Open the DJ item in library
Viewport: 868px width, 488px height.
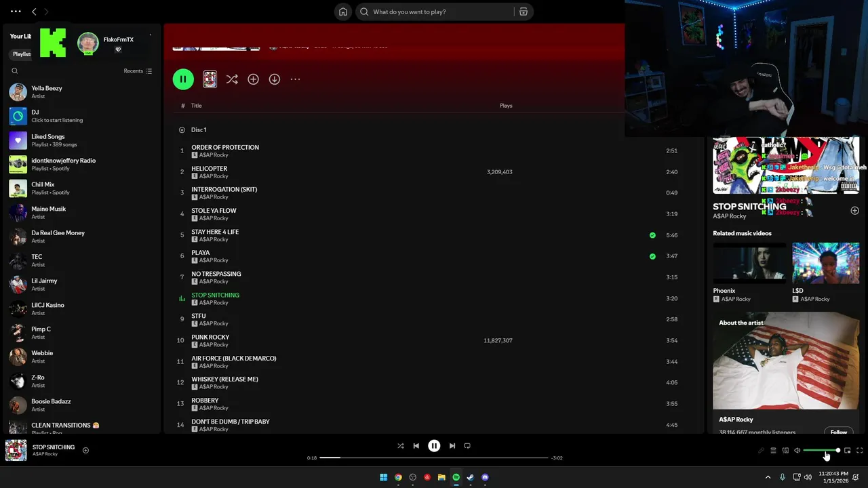pos(81,116)
